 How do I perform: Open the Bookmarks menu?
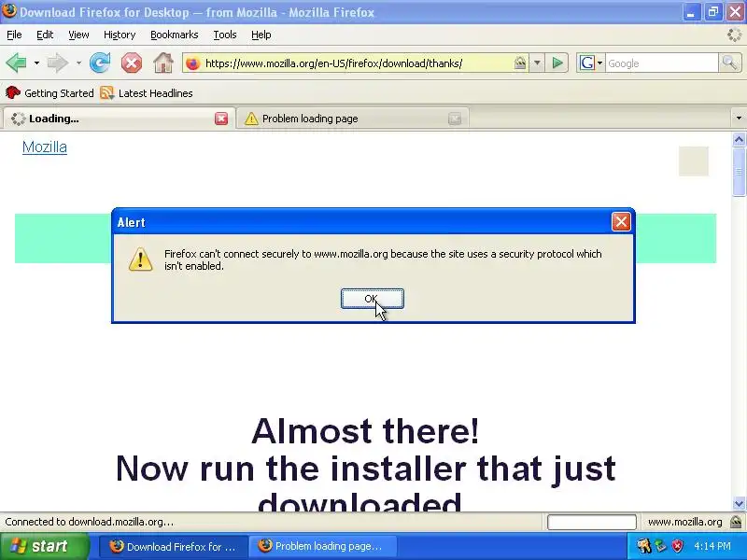coord(175,35)
